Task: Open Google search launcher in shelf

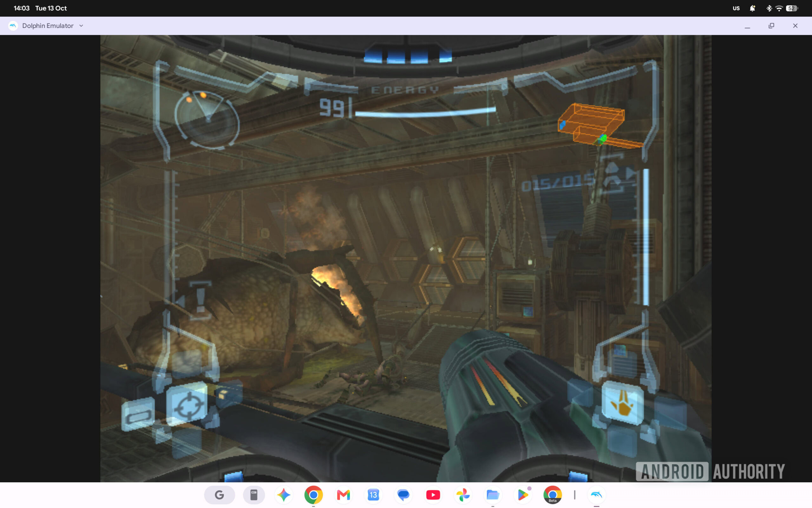Action: [219, 495]
